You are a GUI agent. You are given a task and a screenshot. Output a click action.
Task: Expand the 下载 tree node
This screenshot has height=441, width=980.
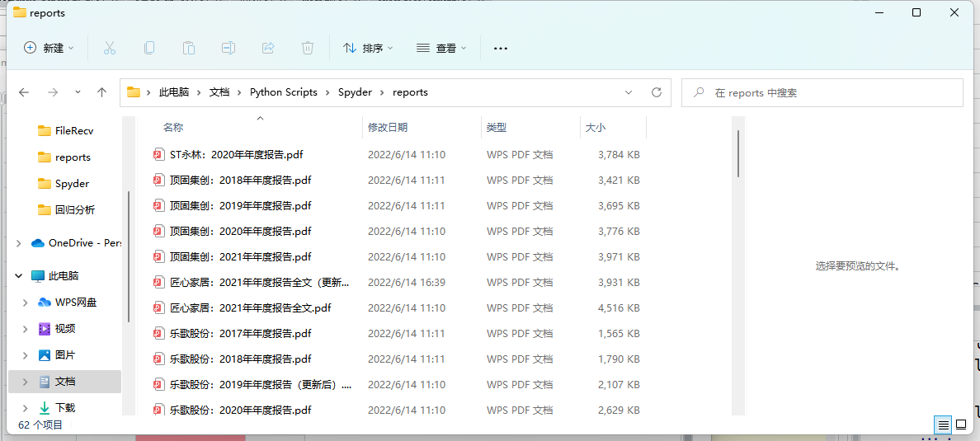click(x=25, y=408)
